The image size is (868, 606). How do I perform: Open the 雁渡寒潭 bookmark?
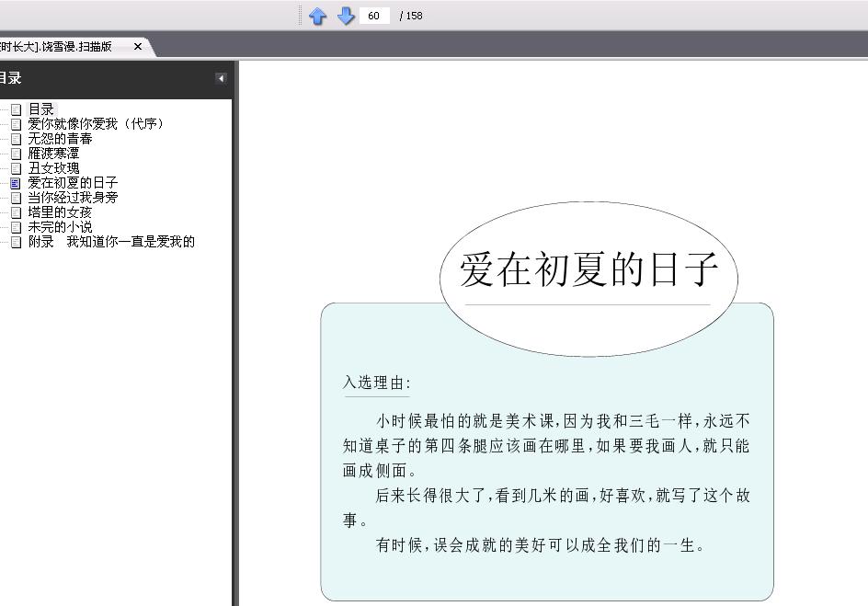pos(53,154)
